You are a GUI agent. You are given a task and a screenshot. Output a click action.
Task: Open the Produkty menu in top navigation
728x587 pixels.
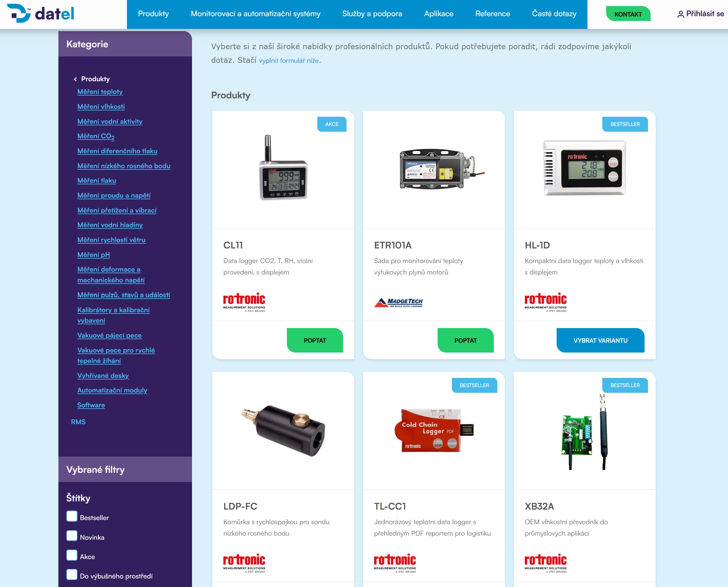pyautogui.click(x=153, y=14)
